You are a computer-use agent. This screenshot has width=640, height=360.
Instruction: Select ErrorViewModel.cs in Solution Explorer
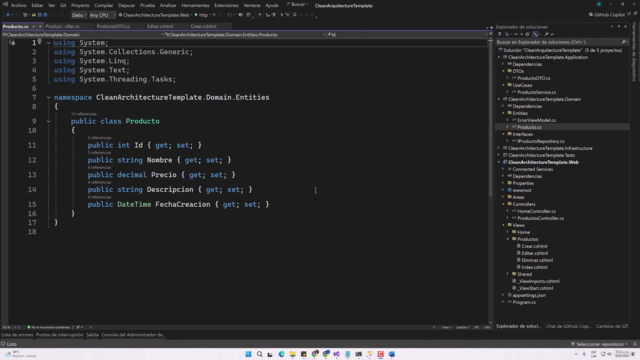536,120
